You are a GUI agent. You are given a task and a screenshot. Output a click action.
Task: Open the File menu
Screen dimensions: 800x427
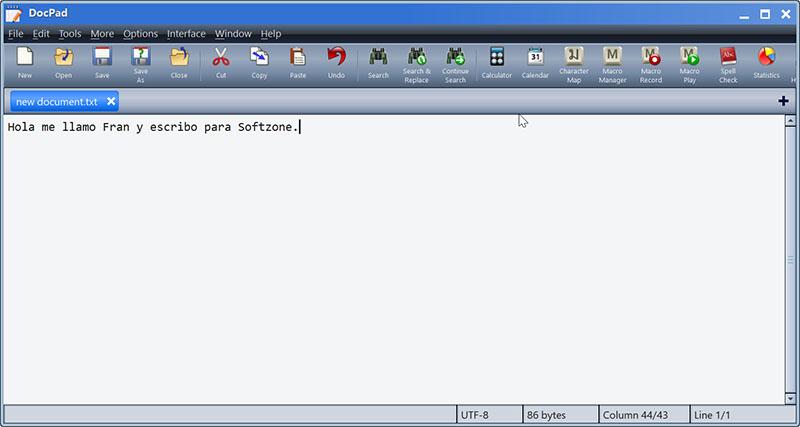[16, 34]
